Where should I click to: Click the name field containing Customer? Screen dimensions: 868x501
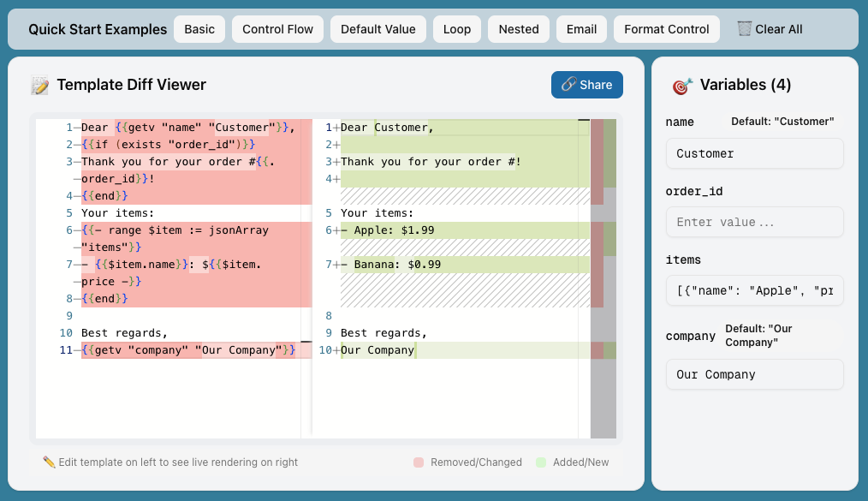(x=754, y=153)
